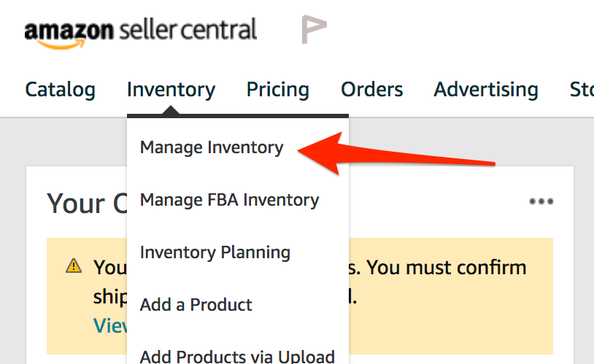
Task: Click the amazon smile logo
Action: coord(68,34)
